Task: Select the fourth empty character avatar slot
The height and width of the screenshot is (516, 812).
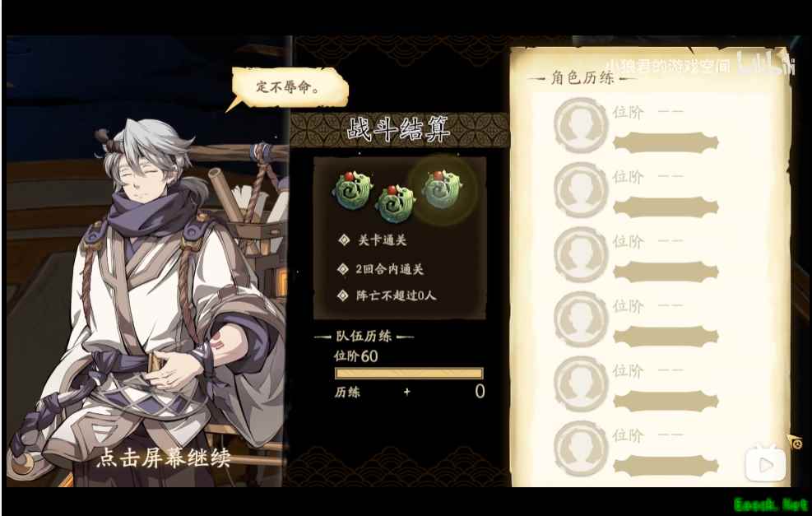Action: pos(581,319)
